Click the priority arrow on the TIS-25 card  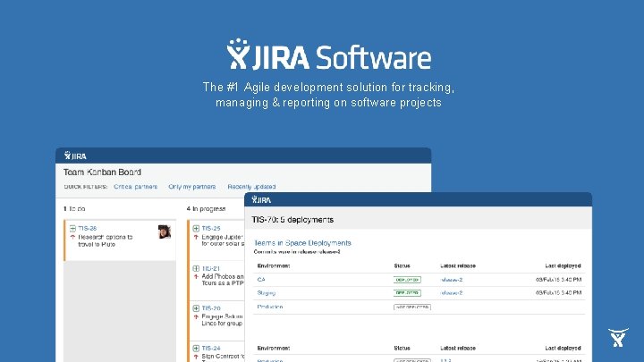click(196, 237)
